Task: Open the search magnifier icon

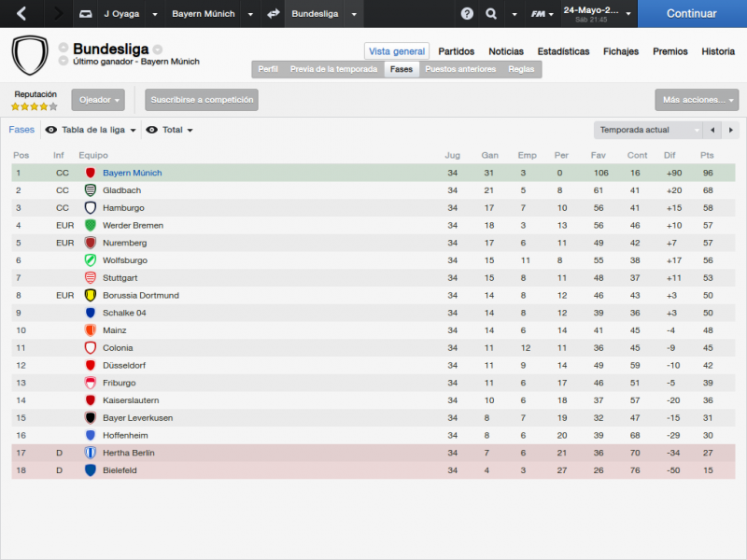Action: coord(491,14)
